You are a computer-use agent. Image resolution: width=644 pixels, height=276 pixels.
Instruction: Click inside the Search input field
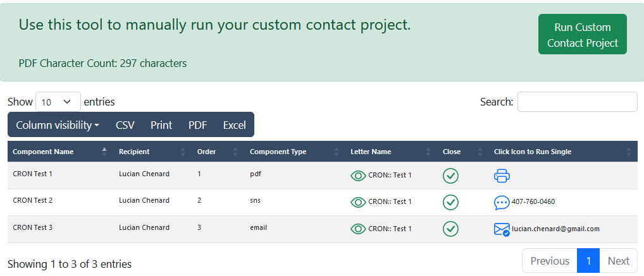coord(577,102)
